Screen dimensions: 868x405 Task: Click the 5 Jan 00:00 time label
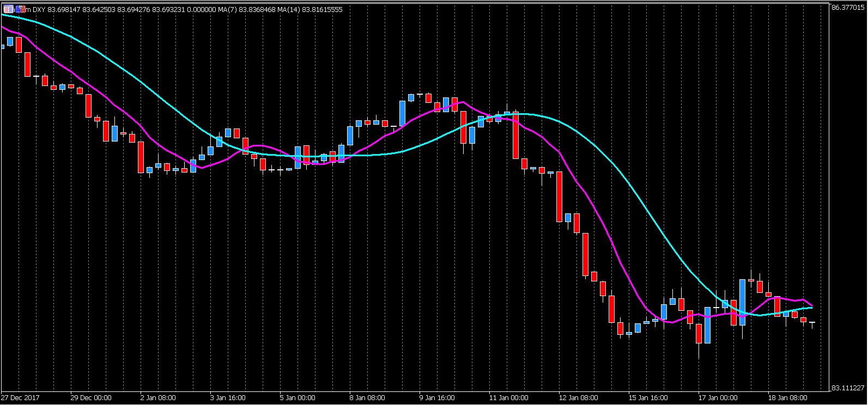click(x=298, y=398)
